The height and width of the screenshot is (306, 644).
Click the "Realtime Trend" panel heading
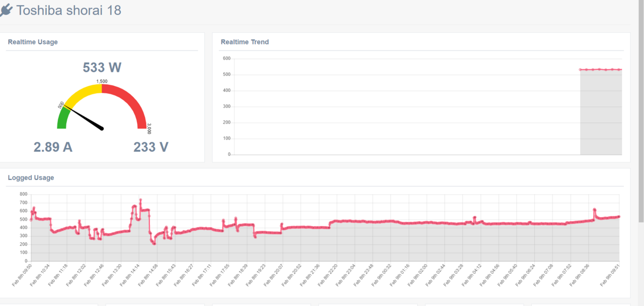[x=245, y=42]
